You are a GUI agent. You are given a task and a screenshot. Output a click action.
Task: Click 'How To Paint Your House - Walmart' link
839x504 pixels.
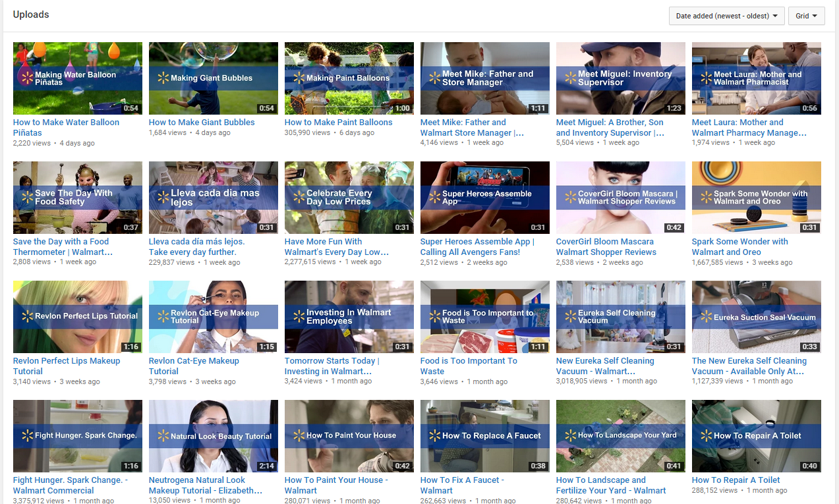coord(336,485)
